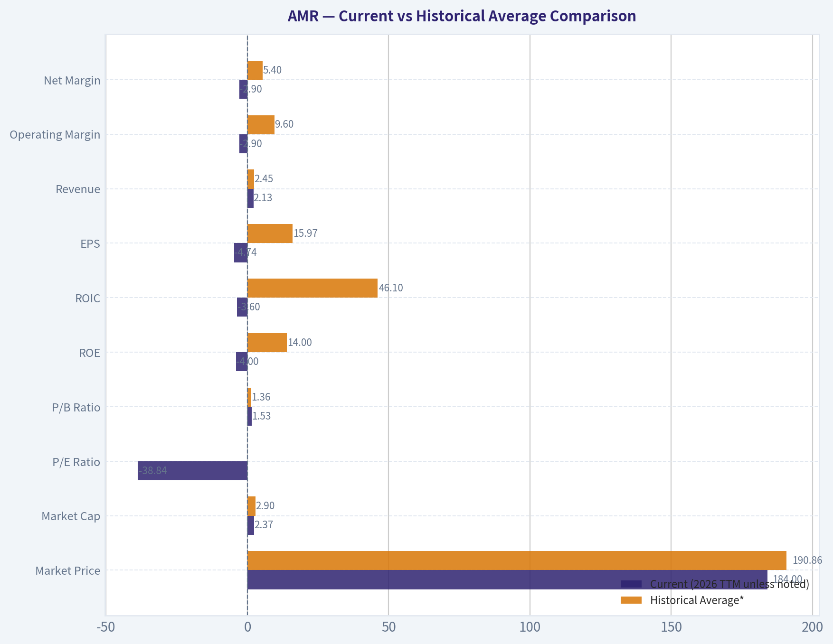Click the 'EPS' axis label

90,244
